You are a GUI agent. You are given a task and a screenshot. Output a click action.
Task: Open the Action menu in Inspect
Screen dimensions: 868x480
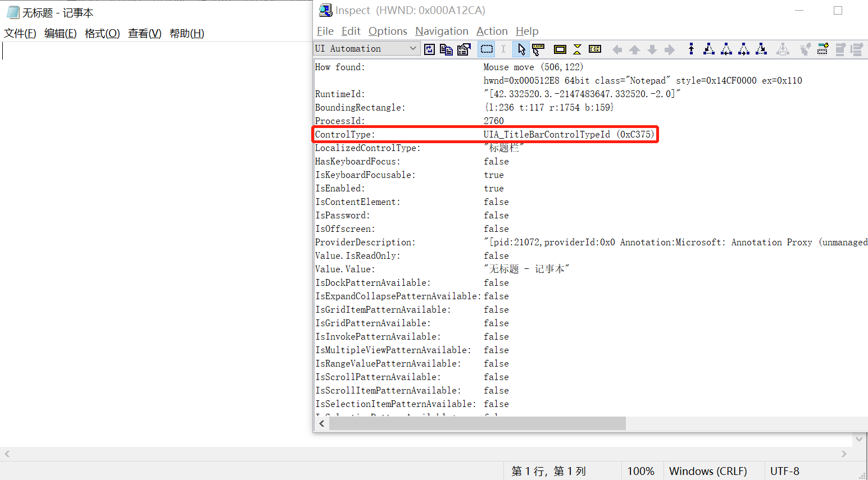pos(492,31)
